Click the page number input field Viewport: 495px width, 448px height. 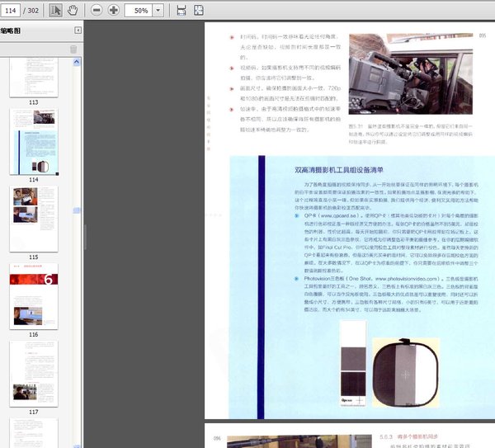tap(10, 10)
